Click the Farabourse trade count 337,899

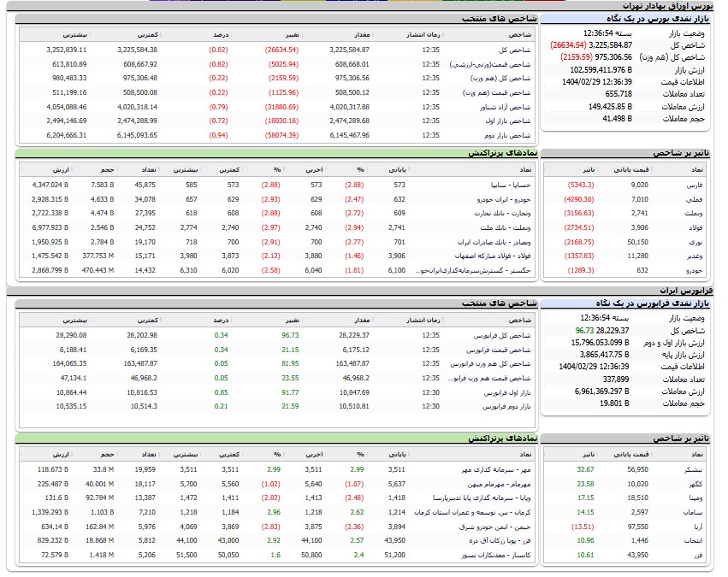click(x=616, y=380)
